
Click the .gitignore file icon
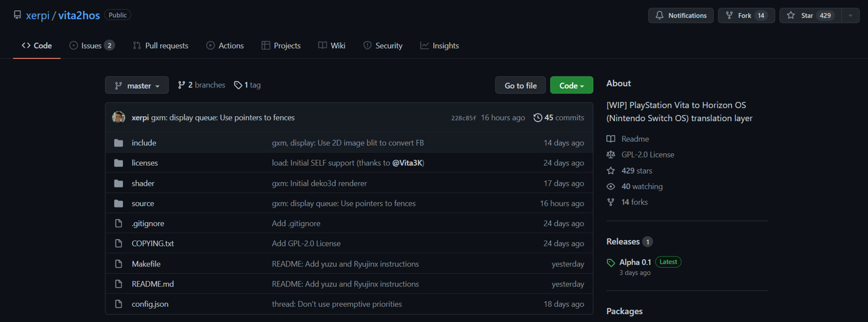[x=119, y=223]
